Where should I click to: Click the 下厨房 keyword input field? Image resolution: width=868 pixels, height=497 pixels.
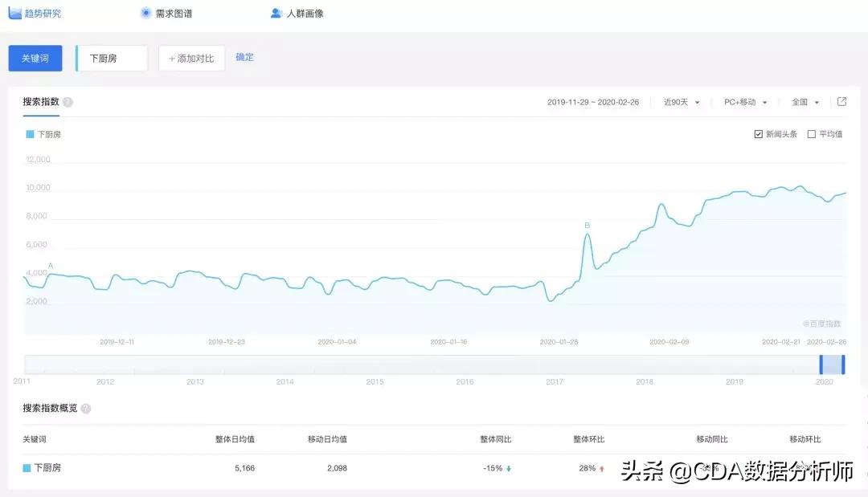111,58
